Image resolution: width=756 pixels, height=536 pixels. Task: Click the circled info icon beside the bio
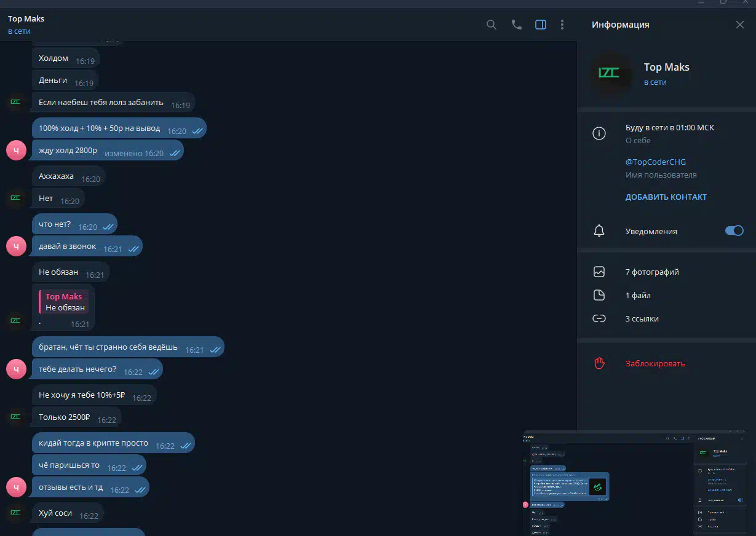599,133
